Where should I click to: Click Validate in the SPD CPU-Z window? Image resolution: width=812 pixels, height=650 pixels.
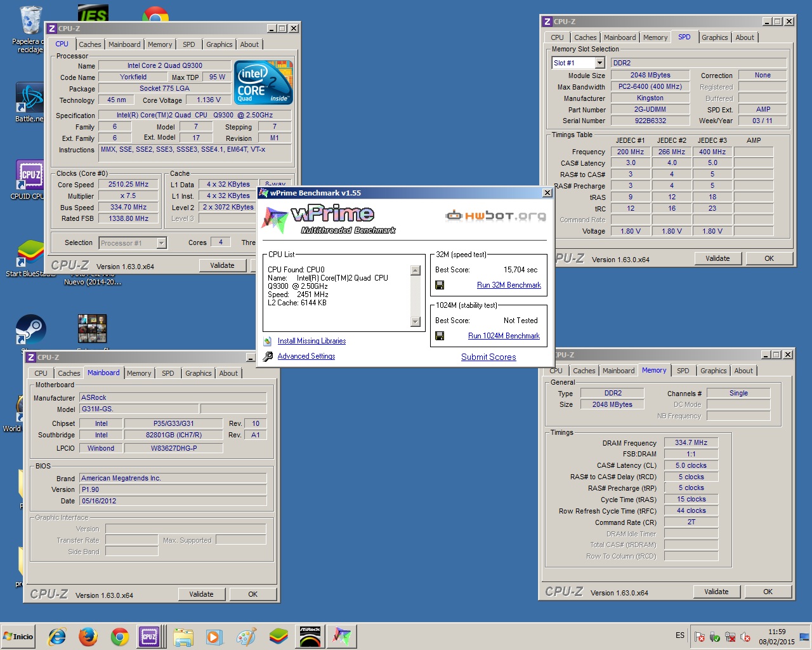[x=717, y=258]
